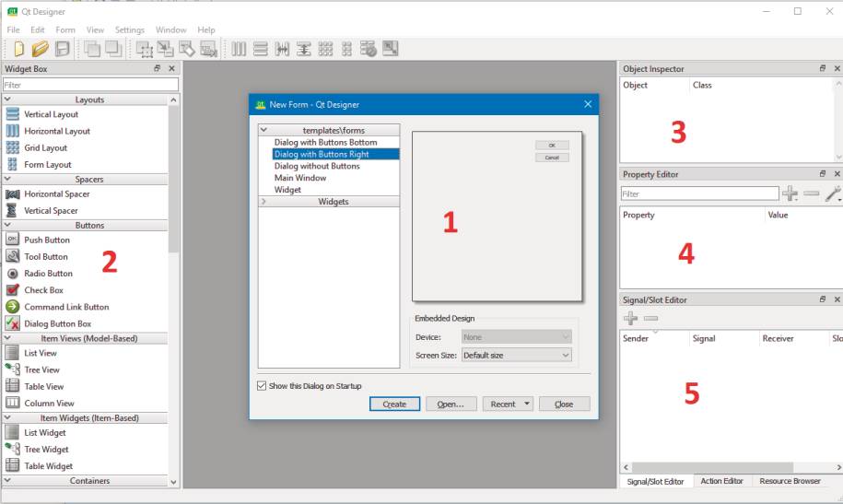
Task: Click the Signal/Slot Editor horizontal scrollbar
Action: click(712, 467)
